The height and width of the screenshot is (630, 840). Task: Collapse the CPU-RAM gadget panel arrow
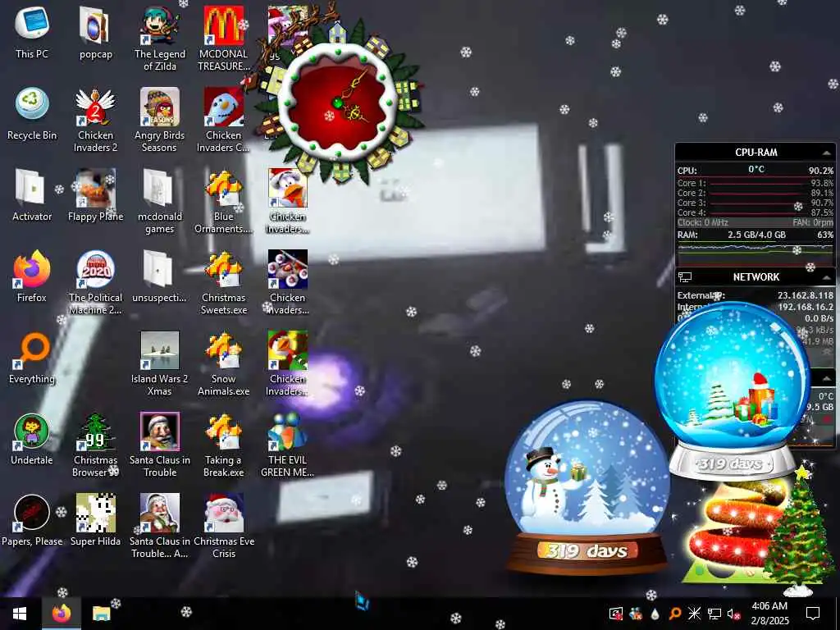(826, 153)
